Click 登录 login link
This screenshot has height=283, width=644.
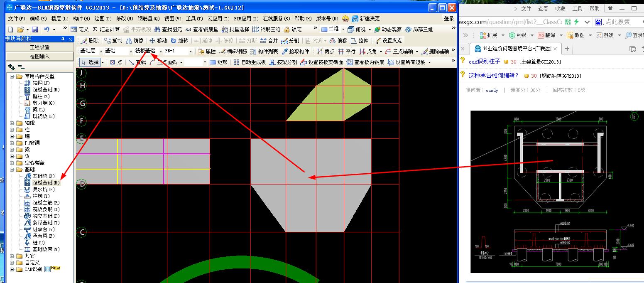(x=449, y=19)
